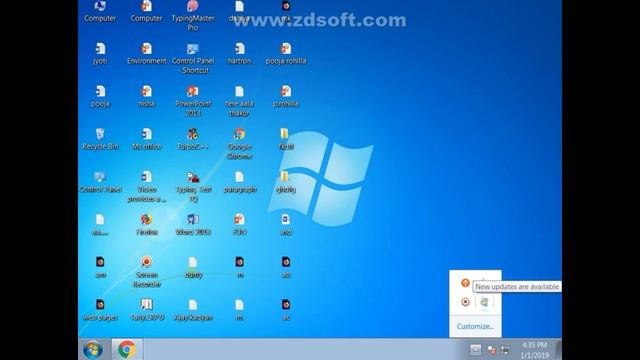Image resolution: width=640 pixels, height=360 pixels.
Task: Open PowerPoint 2013 shortcut on desktop
Action: [193, 91]
